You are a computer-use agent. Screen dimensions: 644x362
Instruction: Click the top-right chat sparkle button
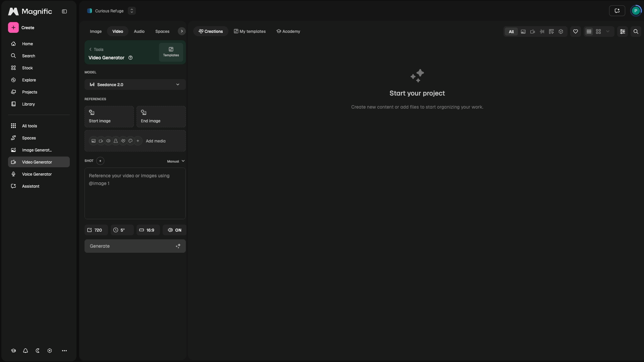[617, 11]
